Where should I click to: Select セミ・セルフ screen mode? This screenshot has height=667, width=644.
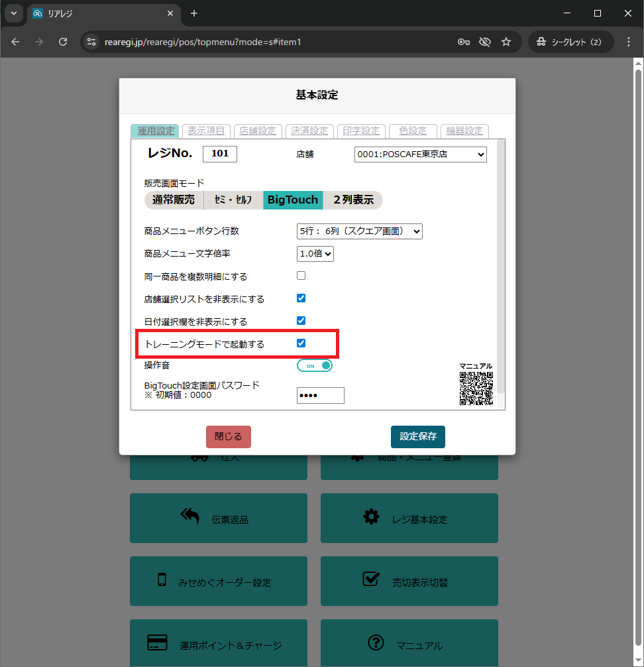pyautogui.click(x=233, y=200)
